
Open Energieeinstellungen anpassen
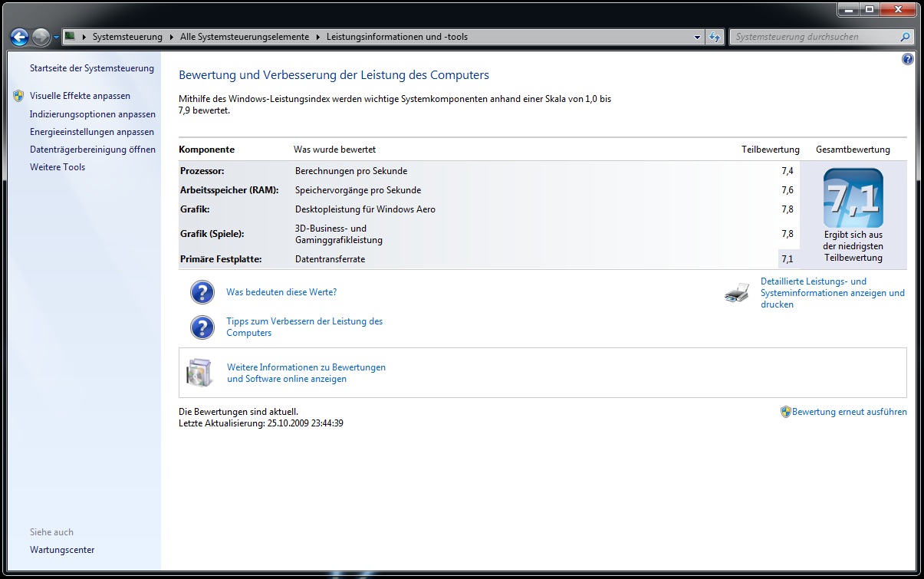[x=92, y=132]
